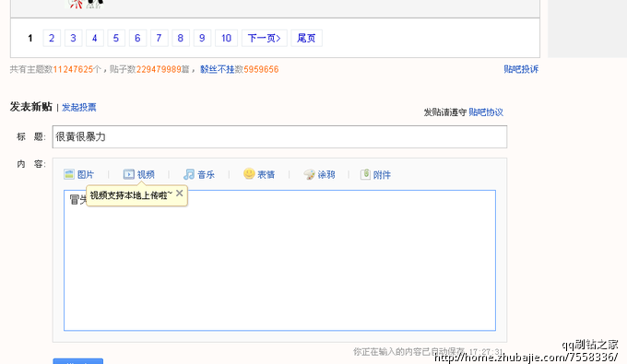Image resolution: width=627 pixels, height=364 pixels.
Task: Open the 贴吧投诉 complaint link
Action: (x=521, y=69)
